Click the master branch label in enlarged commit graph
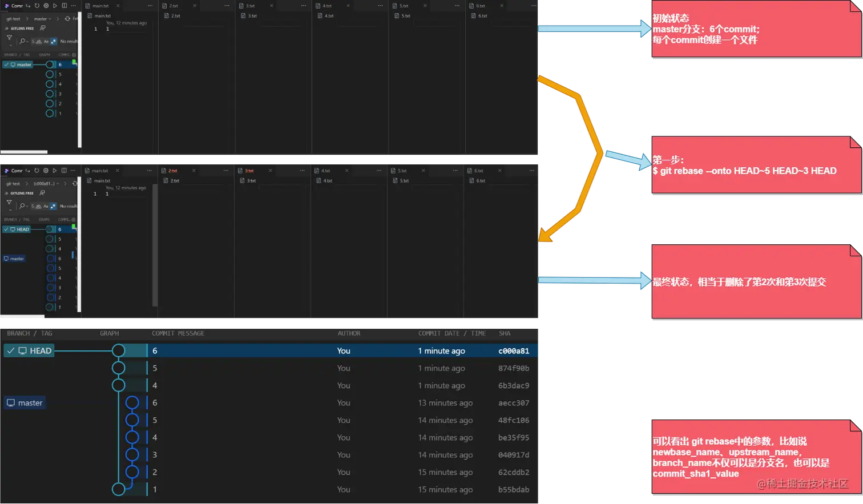 pos(25,403)
